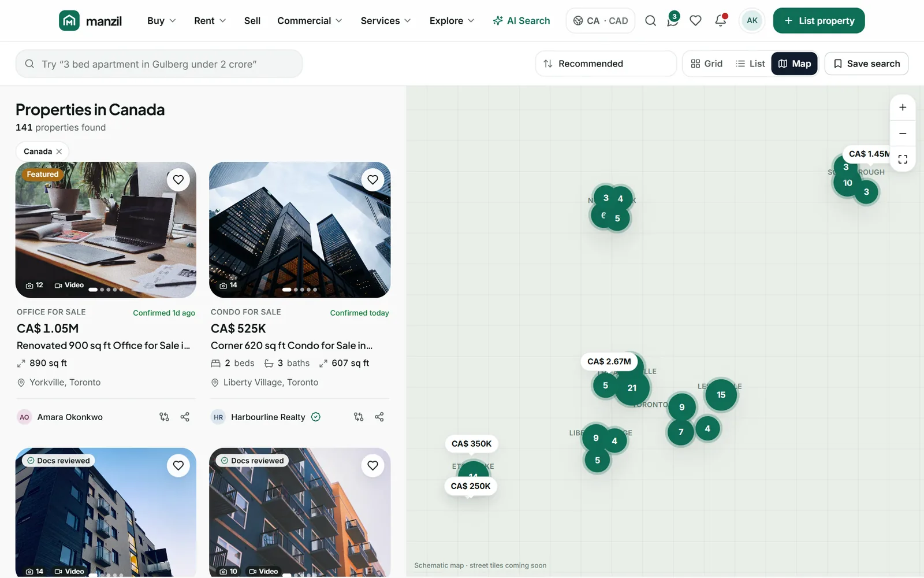
Task: Open the AK profile avatar
Action: tap(752, 21)
